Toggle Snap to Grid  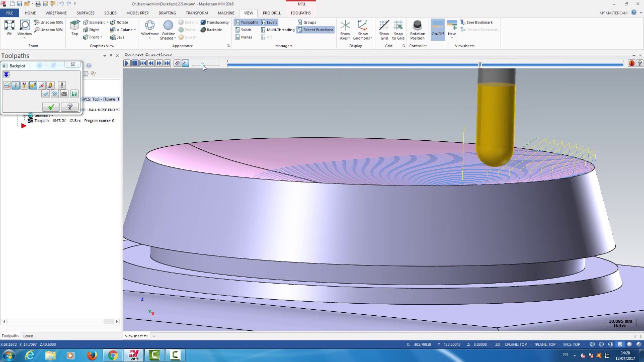398,30
